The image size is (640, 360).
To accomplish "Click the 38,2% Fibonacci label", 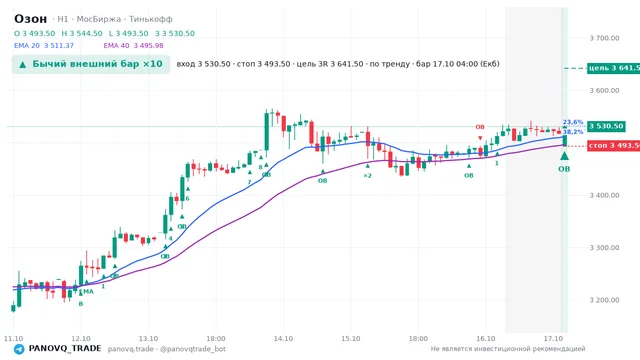I will [x=573, y=132].
